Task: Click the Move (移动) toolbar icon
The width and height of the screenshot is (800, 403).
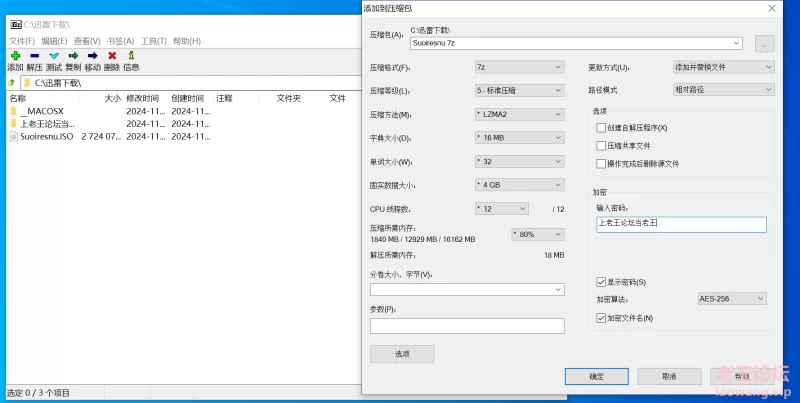Action: click(92, 56)
